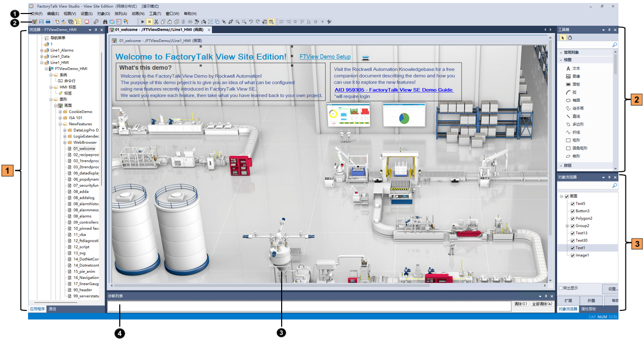Uncheck the Button3 checkbox

[x=572, y=211]
